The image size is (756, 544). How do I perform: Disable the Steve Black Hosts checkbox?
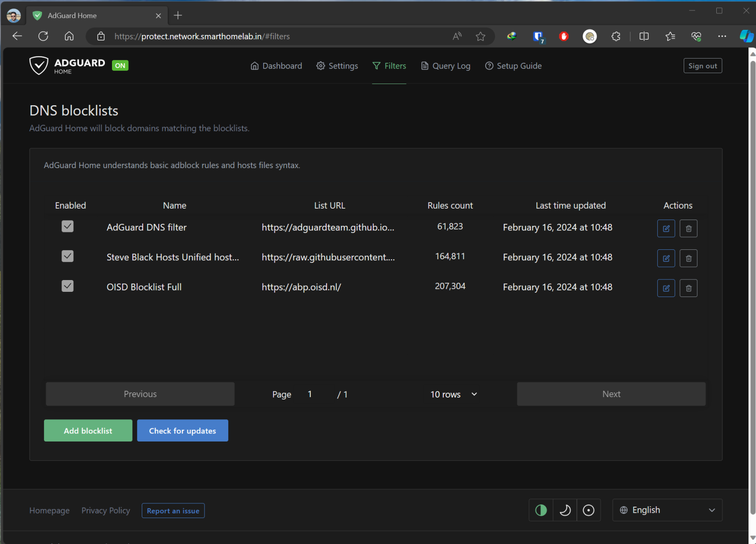(68, 256)
